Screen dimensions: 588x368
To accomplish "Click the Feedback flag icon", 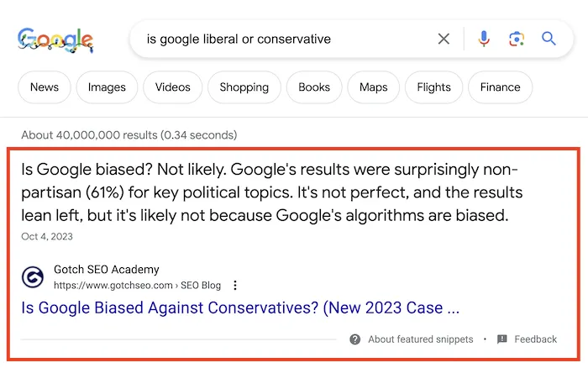I will (501, 339).
